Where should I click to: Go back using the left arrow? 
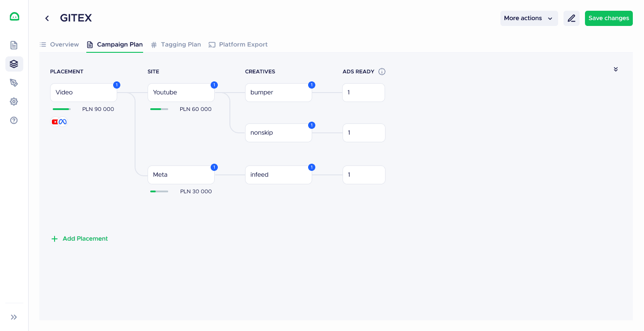[47, 18]
